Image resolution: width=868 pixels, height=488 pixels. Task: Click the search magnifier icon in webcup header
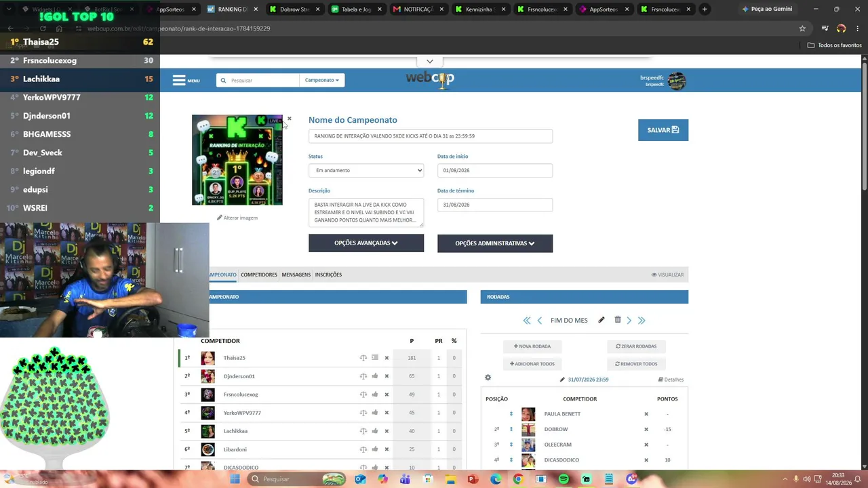click(223, 80)
